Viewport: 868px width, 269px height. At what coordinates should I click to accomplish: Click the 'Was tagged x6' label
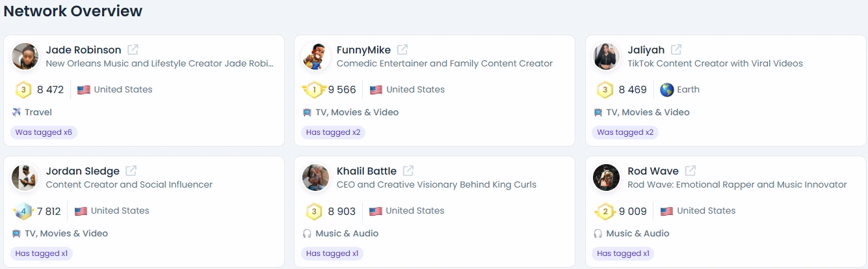pyautogui.click(x=44, y=132)
